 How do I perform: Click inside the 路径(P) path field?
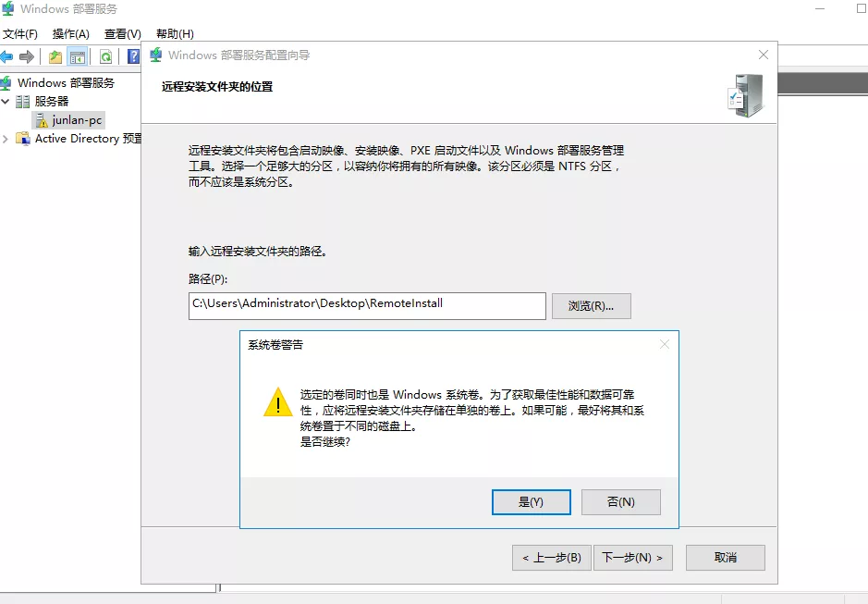pyautogui.click(x=367, y=306)
